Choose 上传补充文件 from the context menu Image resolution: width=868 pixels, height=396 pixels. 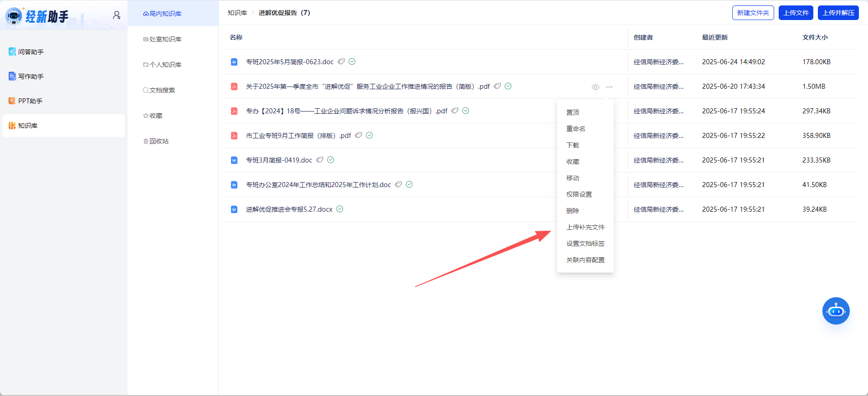(x=586, y=227)
